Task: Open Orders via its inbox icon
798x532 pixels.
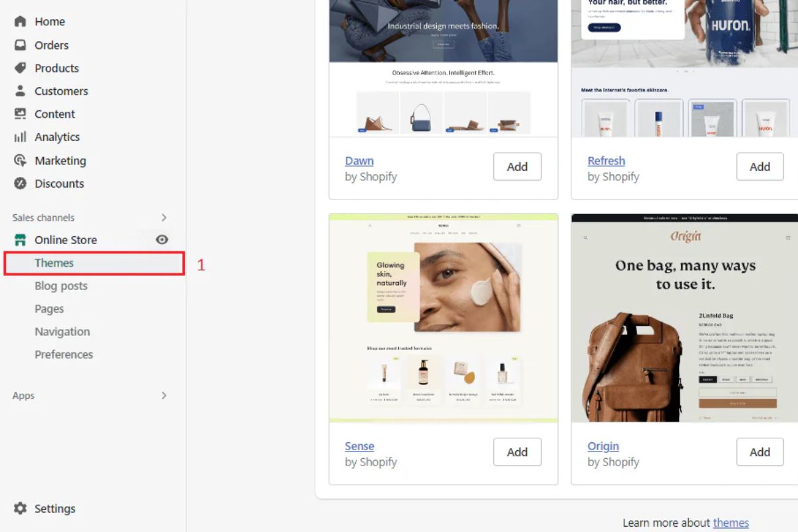Action: 20,45
